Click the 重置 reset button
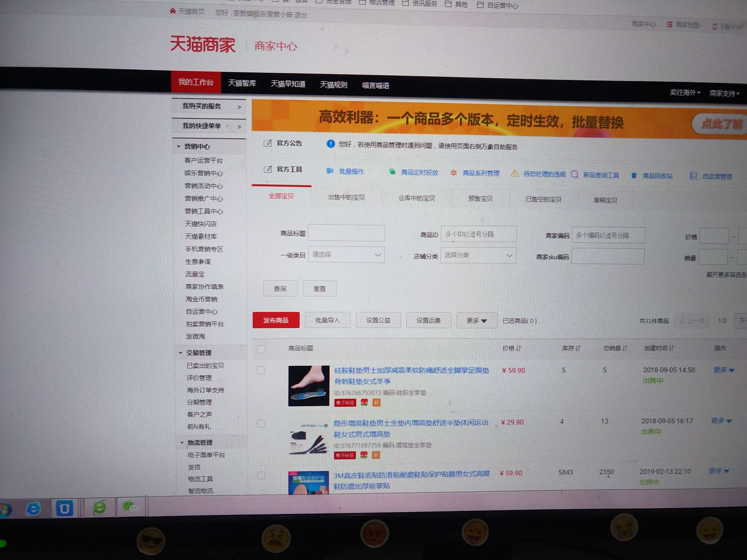The image size is (747, 560). [x=319, y=289]
